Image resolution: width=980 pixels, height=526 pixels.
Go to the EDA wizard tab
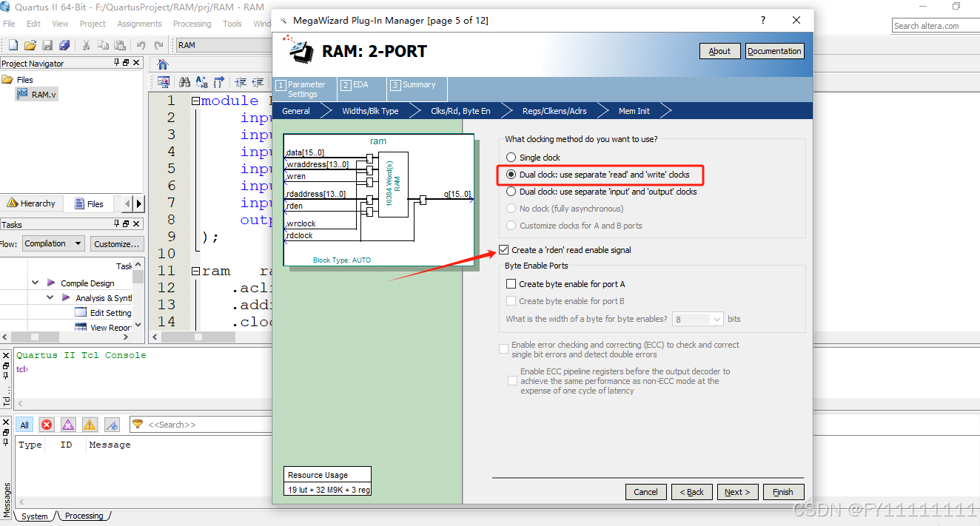361,89
